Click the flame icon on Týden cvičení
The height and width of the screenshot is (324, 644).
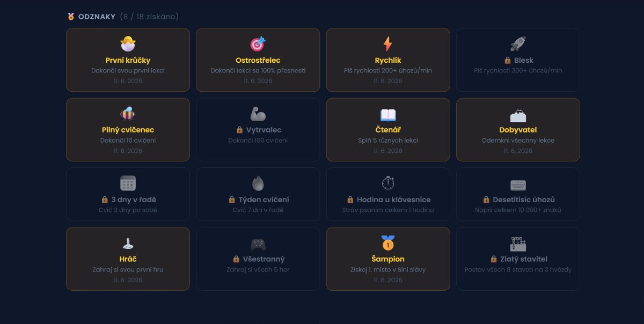tap(258, 183)
